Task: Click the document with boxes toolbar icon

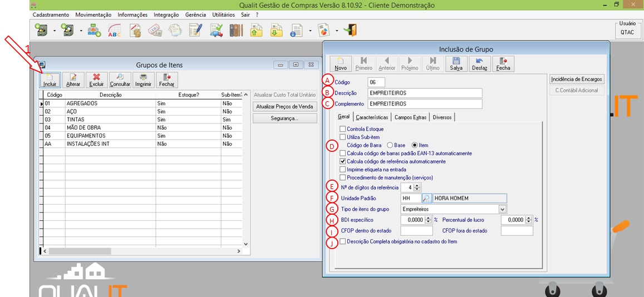Action: click(135, 31)
